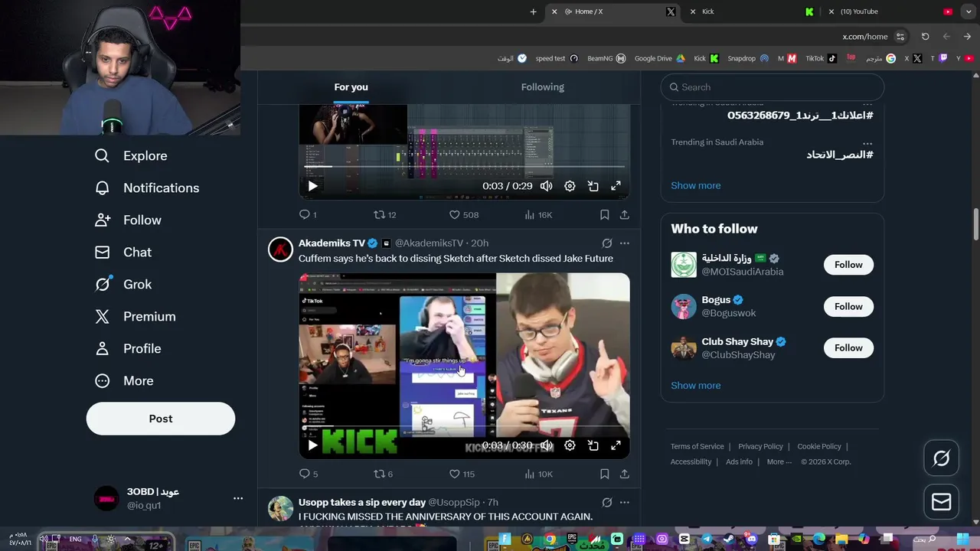The height and width of the screenshot is (551, 980).
Task: Click Grok explain icon on Akademiks TV post
Action: (606, 243)
